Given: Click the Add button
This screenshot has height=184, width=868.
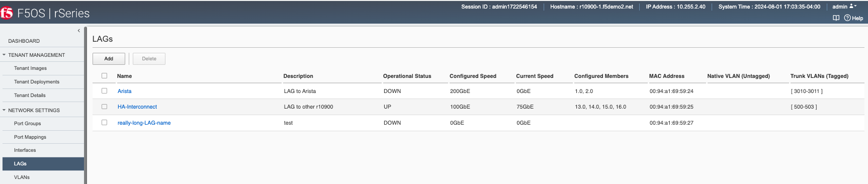Looking at the screenshot, I should (x=109, y=59).
